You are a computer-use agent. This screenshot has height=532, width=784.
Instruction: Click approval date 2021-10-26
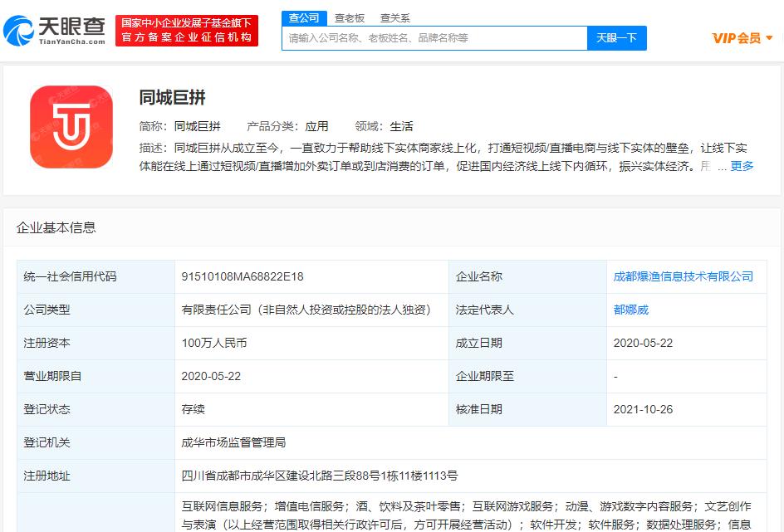click(643, 409)
